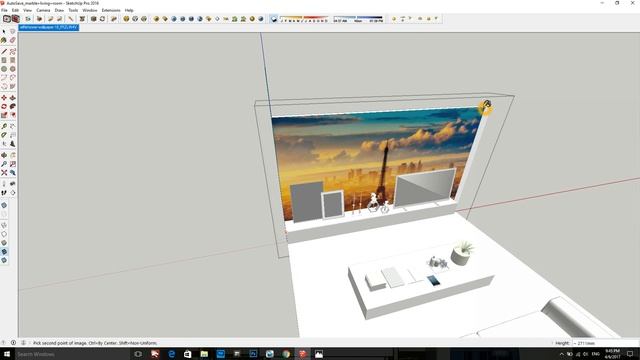640x360 pixels.
Task: Click the first large red toolbar icon
Action: click(7, 19)
